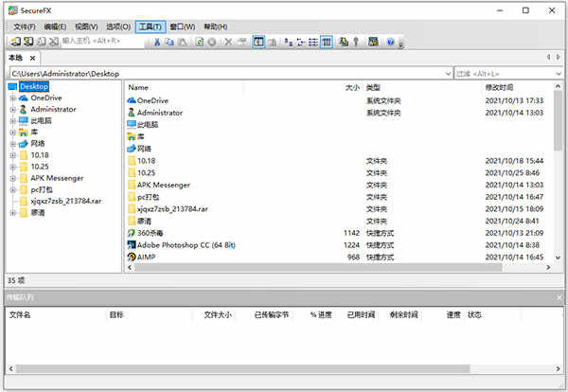Open the 文件(F) menu

coord(25,27)
